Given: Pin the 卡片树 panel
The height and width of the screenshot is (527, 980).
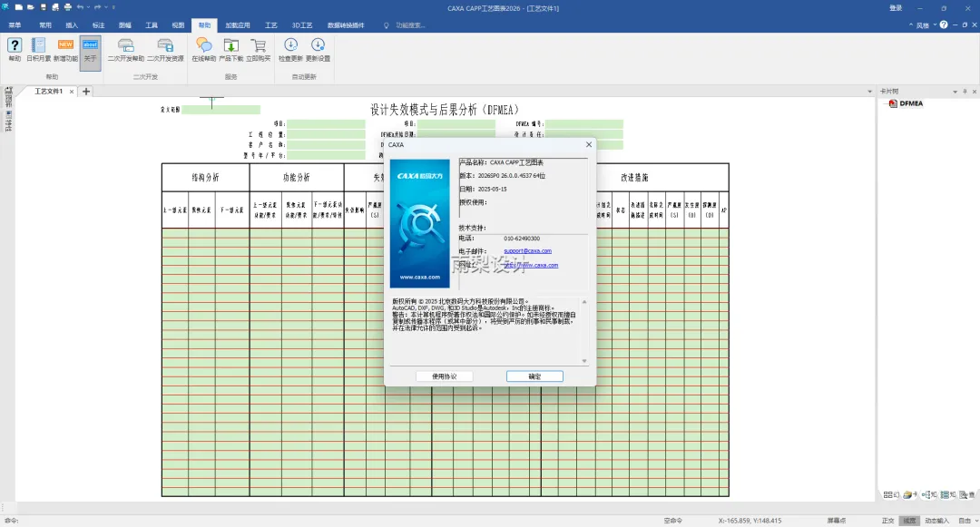Looking at the screenshot, I should pyautogui.click(x=965, y=92).
